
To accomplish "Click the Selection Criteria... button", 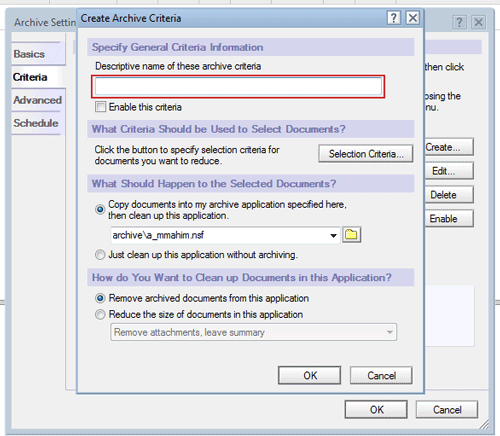I will 366,154.
